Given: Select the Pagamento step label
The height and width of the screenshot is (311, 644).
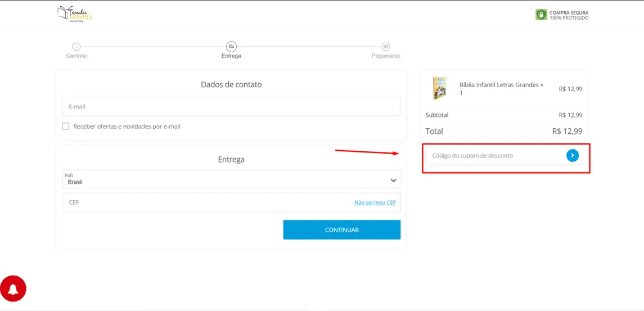Looking at the screenshot, I should click(386, 56).
